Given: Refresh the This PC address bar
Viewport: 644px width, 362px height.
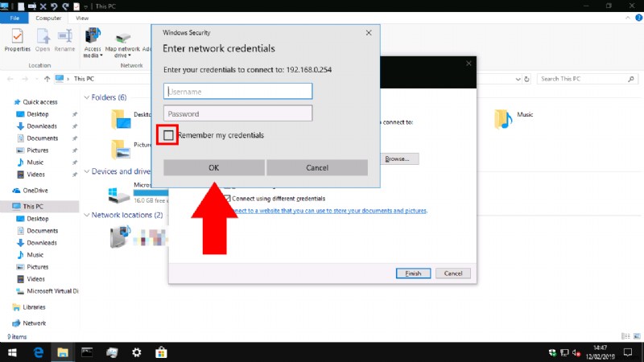Looking at the screenshot, I should 526,79.
